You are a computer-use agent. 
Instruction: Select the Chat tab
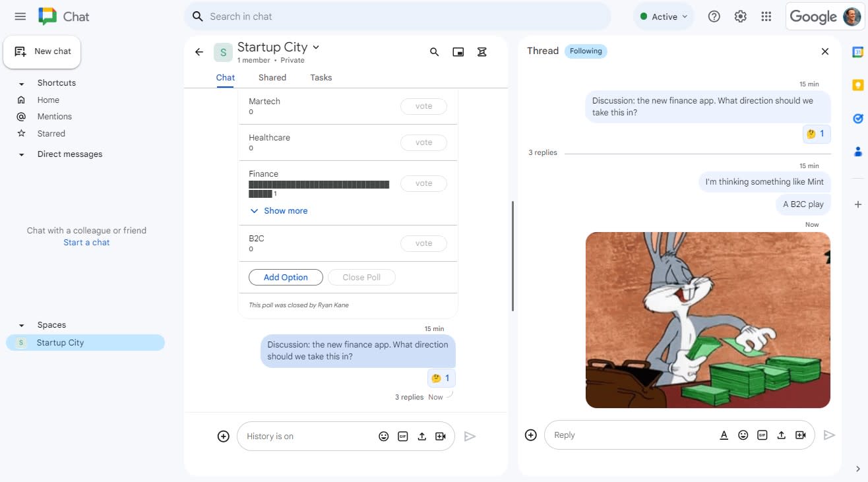coord(226,77)
